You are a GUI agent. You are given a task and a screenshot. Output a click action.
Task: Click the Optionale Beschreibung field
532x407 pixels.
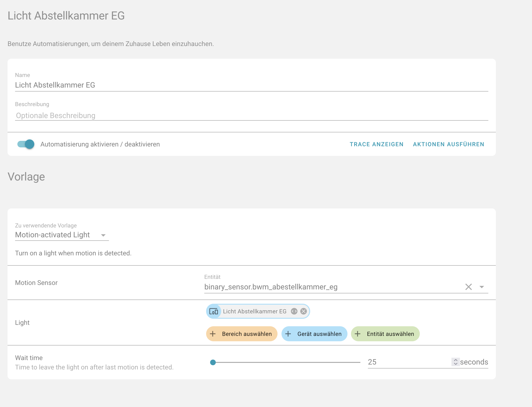tap(251, 115)
